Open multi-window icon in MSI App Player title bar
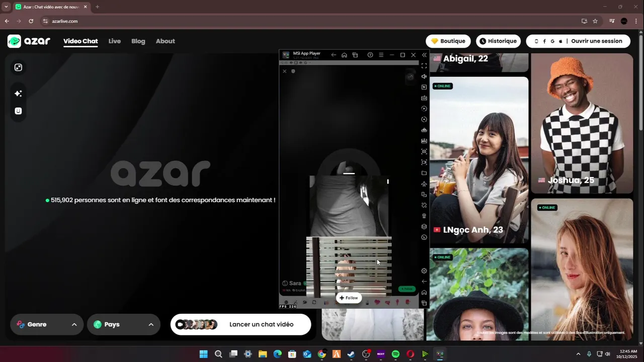 pos(355,55)
